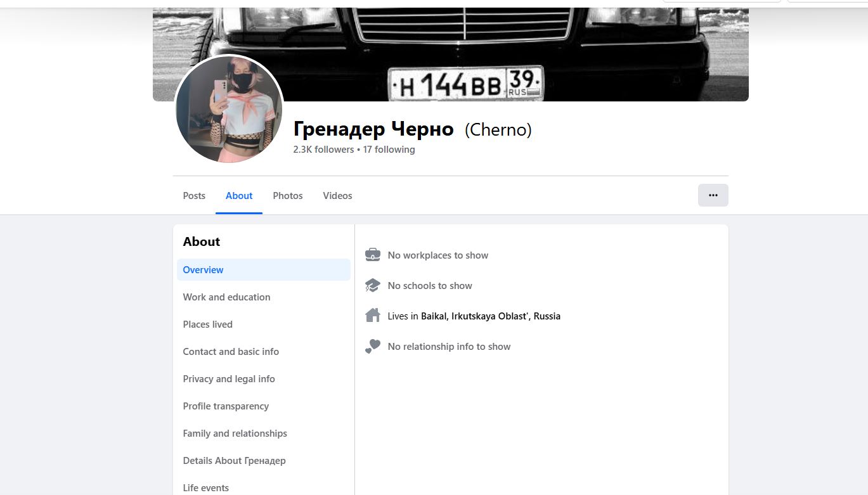This screenshot has height=495, width=868.
Task: Click the 17 following link
Action: tap(389, 150)
